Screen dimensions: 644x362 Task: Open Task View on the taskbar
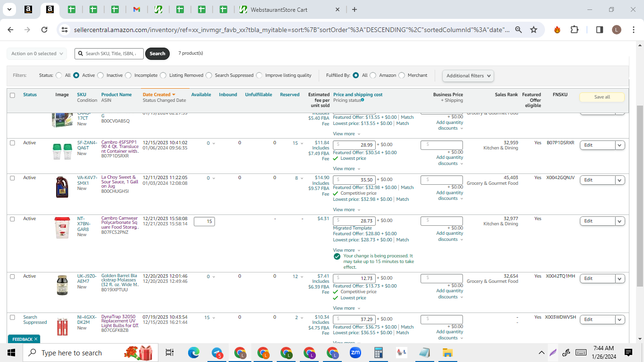(170, 353)
